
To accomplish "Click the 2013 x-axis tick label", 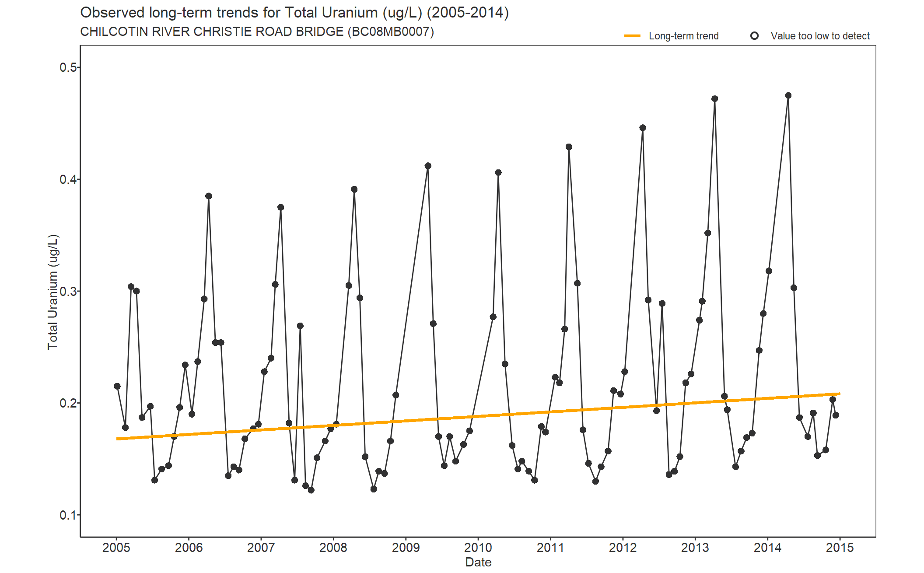I will [x=695, y=548].
